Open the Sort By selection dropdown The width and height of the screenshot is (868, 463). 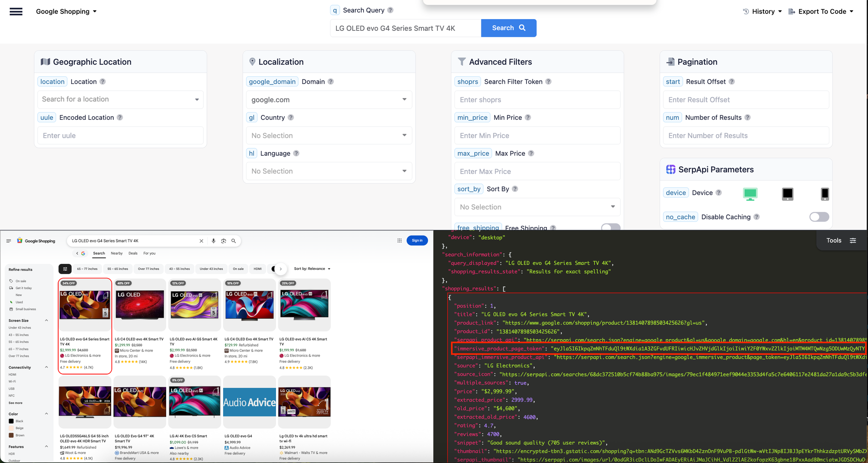tap(537, 207)
